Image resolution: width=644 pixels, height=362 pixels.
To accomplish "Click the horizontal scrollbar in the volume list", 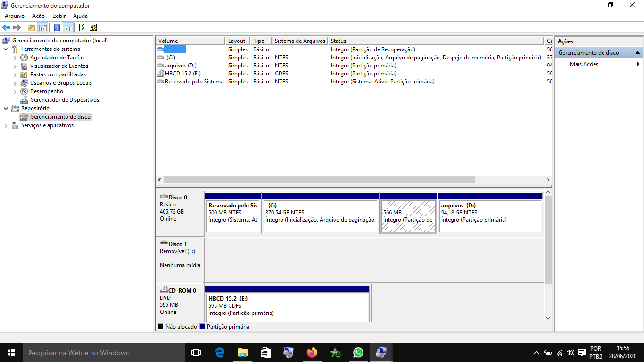I will point(319,180).
